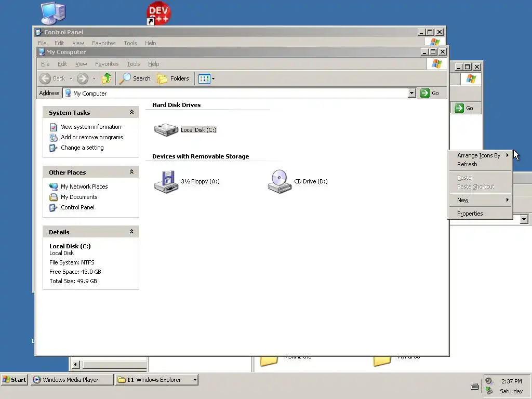Switch to Windows Media Player taskbar button
The height and width of the screenshot is (399, 532).
(x=72, y=380)
